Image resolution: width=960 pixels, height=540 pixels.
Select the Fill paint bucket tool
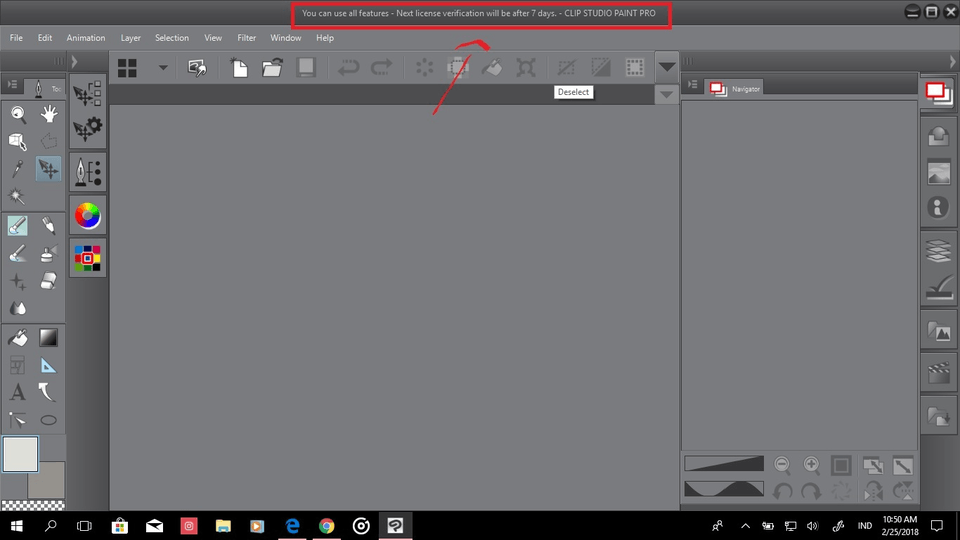18,338
